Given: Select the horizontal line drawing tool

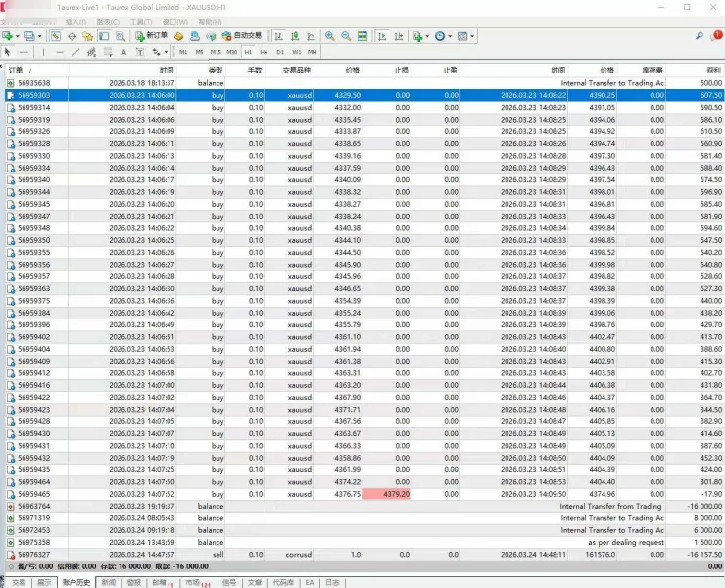Looking at the screenshot, I should click(x=60, y=52).
